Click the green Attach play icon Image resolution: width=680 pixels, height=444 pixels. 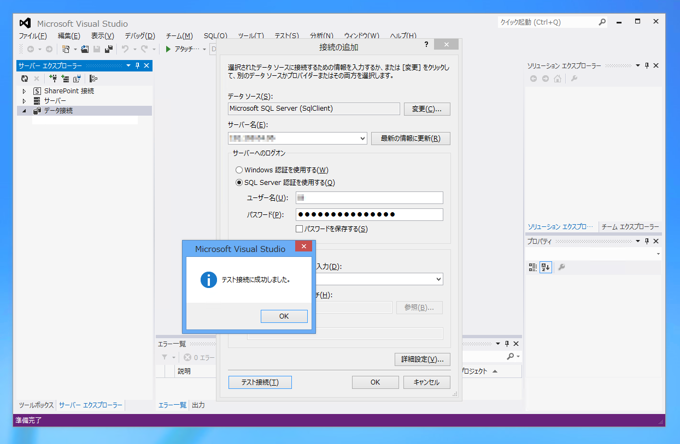[x=168, y=49]
